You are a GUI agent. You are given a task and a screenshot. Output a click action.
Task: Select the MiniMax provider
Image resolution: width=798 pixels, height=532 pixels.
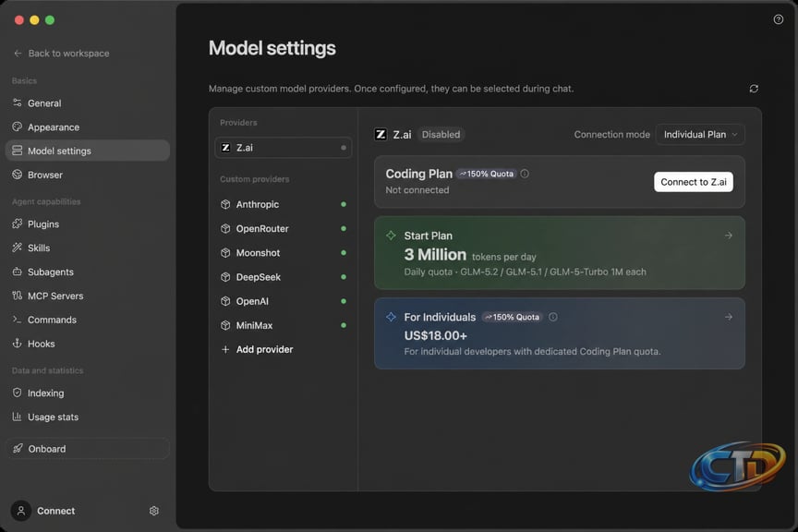[283, 325]
